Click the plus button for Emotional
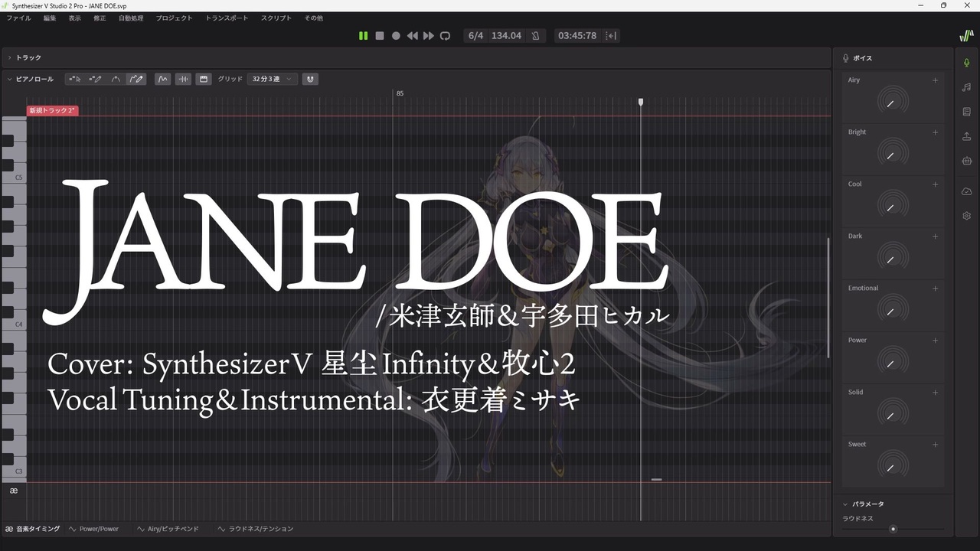The image size is (980, 551). pyautogui.click(x=935, y=289)
